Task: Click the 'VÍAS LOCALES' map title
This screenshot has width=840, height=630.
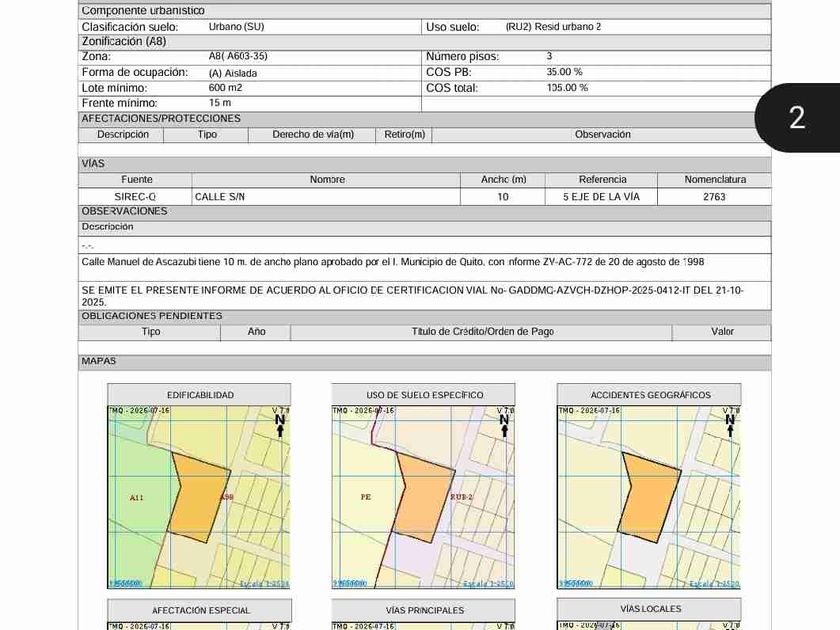Action: click(650, 609)
